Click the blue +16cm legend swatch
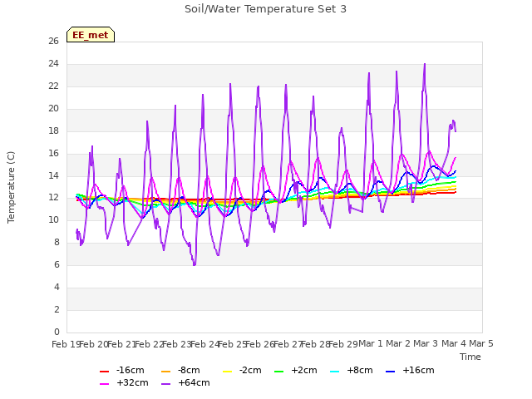 pos(391,372)
